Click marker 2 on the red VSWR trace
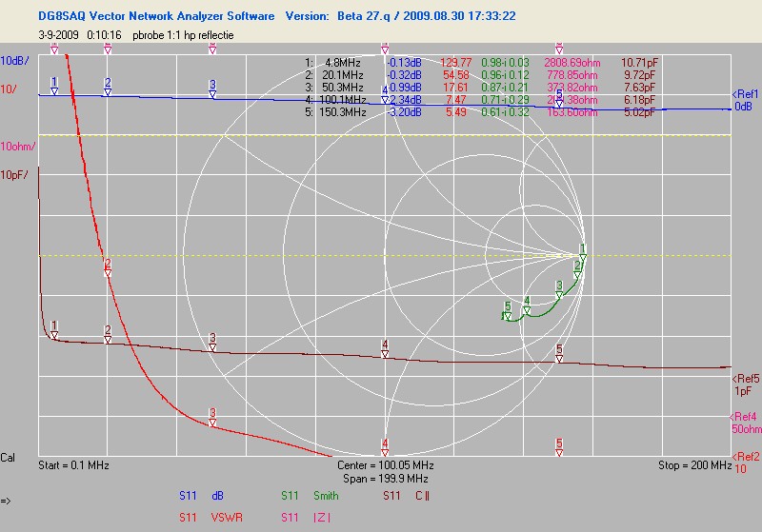The width and height of the screenshot is (762, 532). [x=108, y=267]
